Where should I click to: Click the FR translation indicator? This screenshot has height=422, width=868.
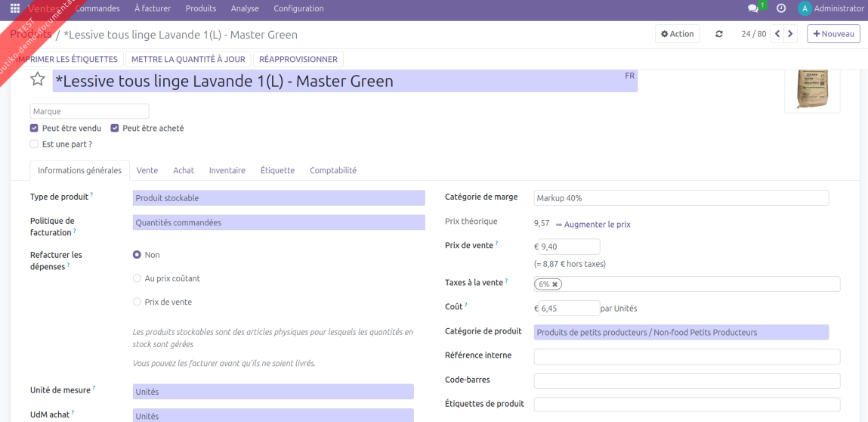coord(629,76)
